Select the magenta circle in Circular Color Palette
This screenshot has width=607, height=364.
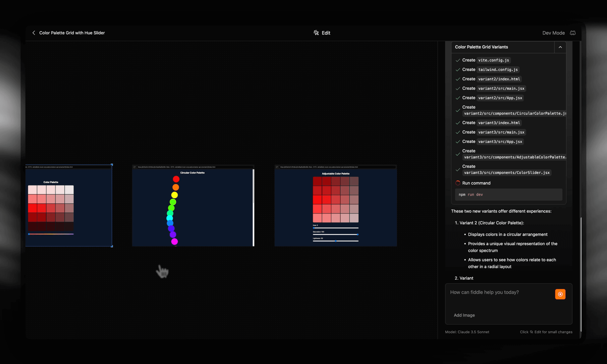(174, 242)
